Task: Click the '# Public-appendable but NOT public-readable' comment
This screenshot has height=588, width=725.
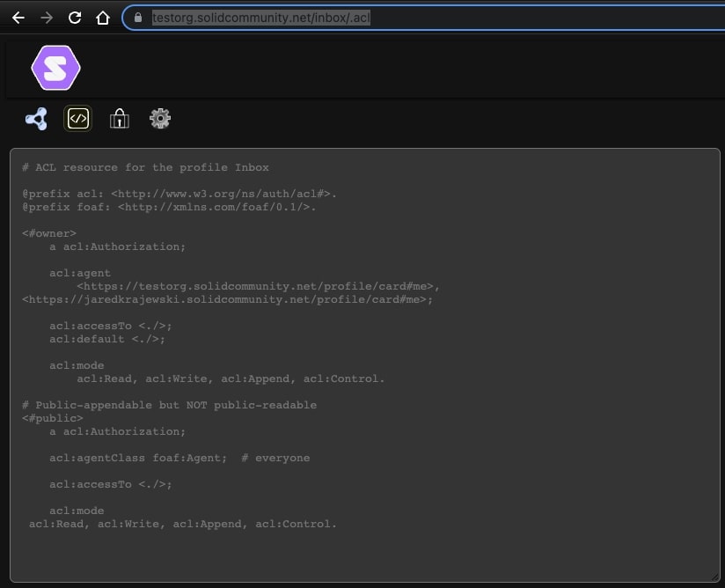Action: 169,405
